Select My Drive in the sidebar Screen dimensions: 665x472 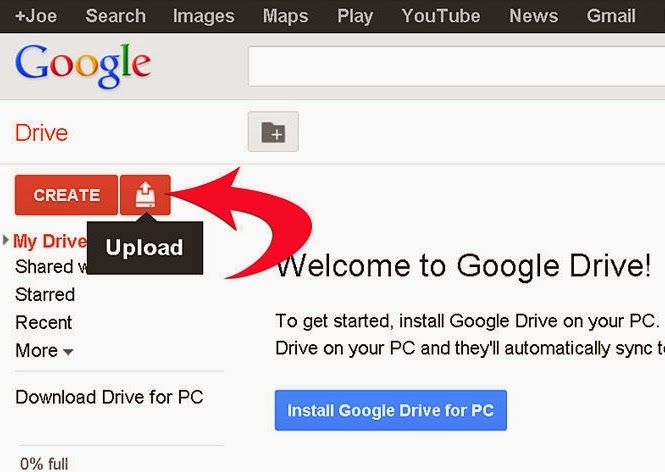tap(50, 241)
